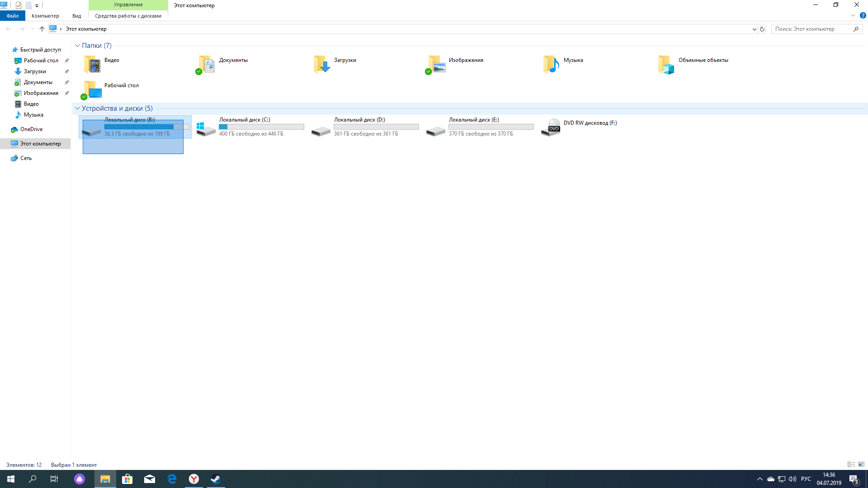This screenshot has width=868, height=488.
Task: Open Task View in taskbar
Action: [54, 479]
